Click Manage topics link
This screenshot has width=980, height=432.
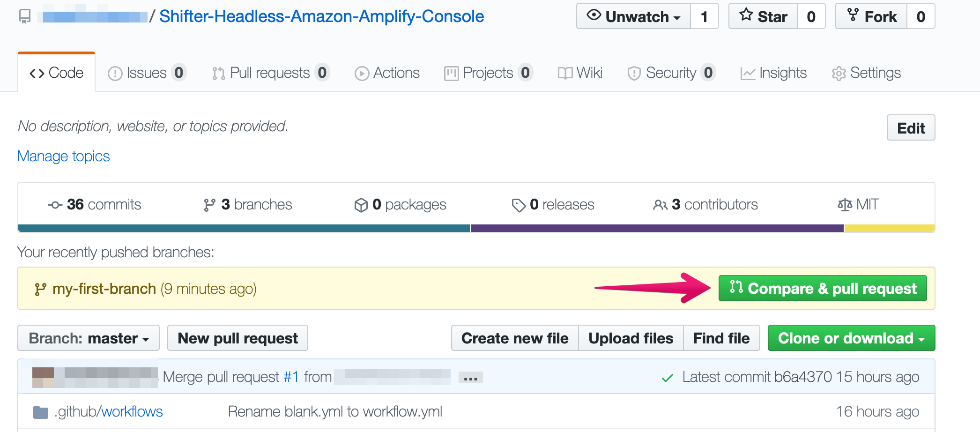64,156
